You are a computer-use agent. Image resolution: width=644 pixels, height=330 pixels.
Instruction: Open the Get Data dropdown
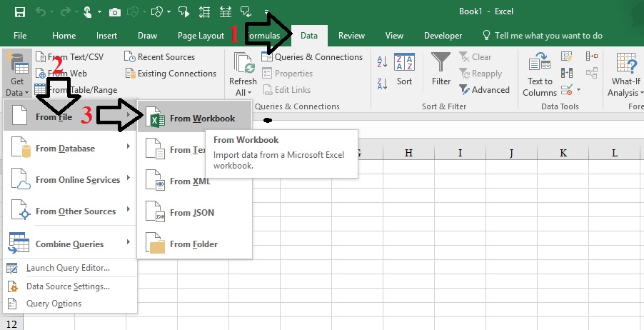pyautogui.click(x=17, y=74)
